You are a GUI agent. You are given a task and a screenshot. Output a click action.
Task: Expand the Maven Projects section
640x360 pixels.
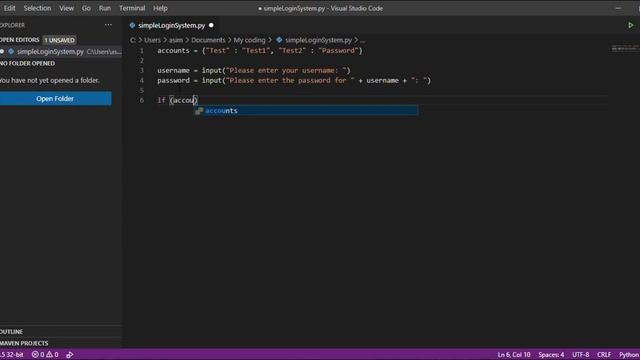click(x=24, y=343)
